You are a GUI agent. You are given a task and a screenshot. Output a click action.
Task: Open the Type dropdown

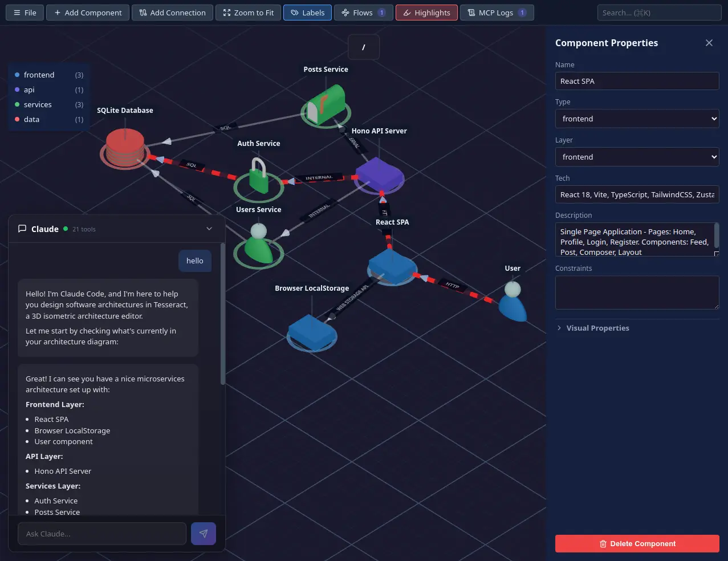click(x=637, y=119)
